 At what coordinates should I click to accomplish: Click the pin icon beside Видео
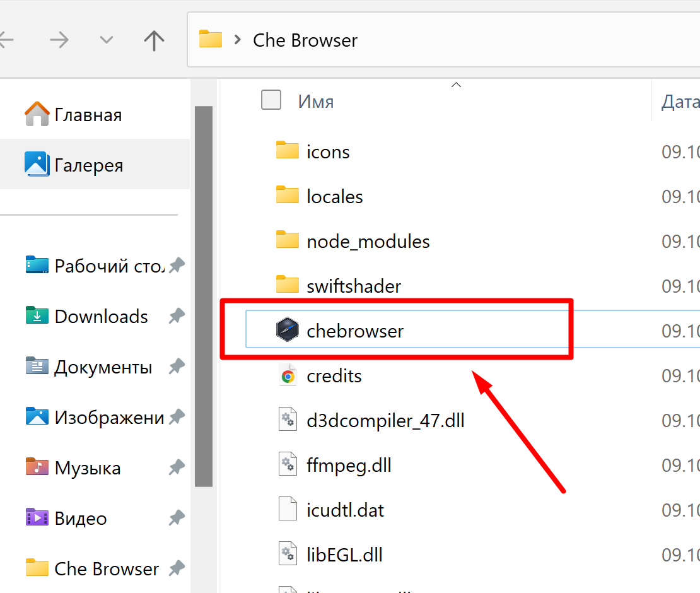click(177, 517)
